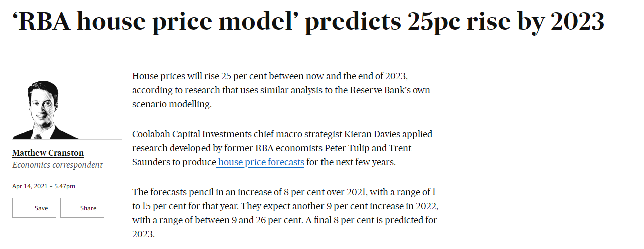Click the Apr 14, 2021 publication timestamp
Screen dimensions: 644x249
(44, 186)
